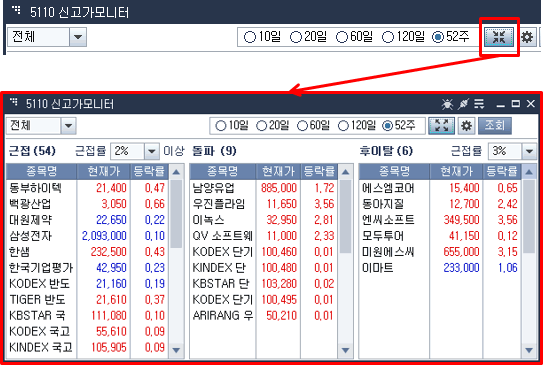The image size is (543, 365).
Task: Click 후이탈 list scrollbar down arrow
Action: point(529,350)
